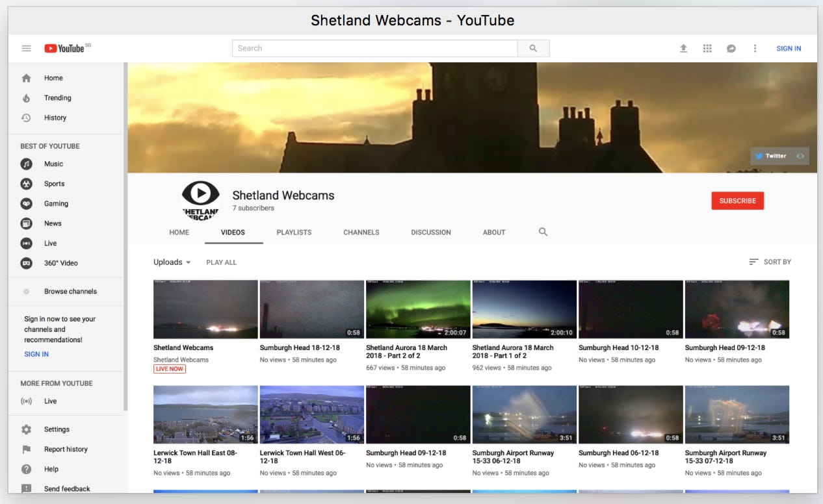Viewport: 823px width, 504px height.
Task: Click the Send feedback icon
Action: [x=27, y=488]
